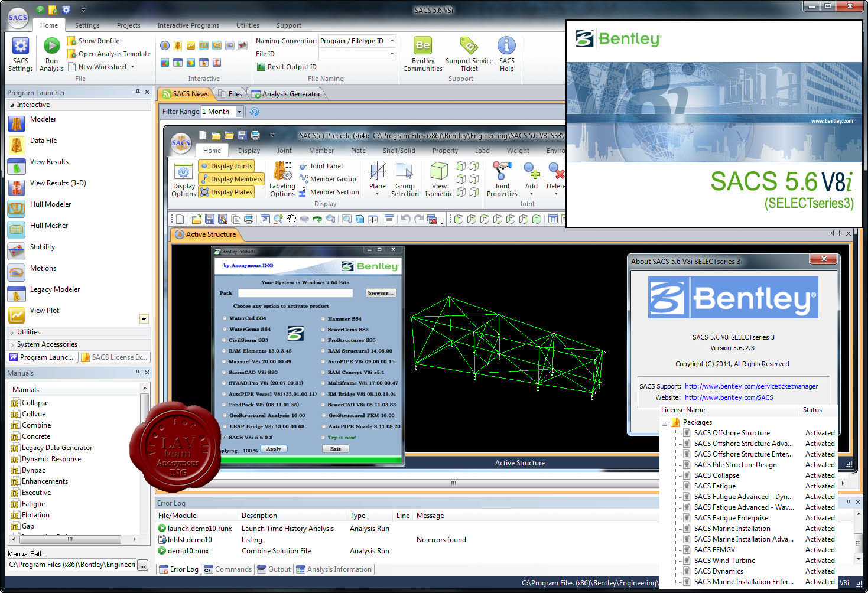Toggle the Display Plates option
Screen dimensions: 868x593
[226, 192]
